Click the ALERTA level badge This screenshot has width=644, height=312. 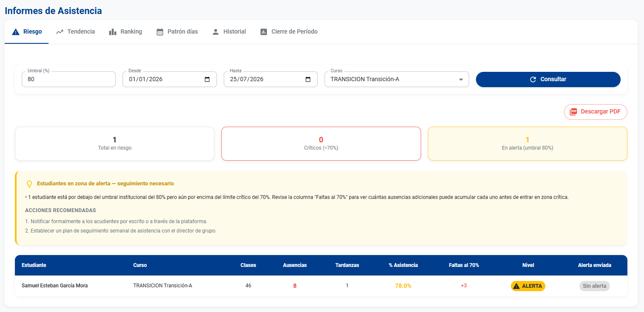528,286
